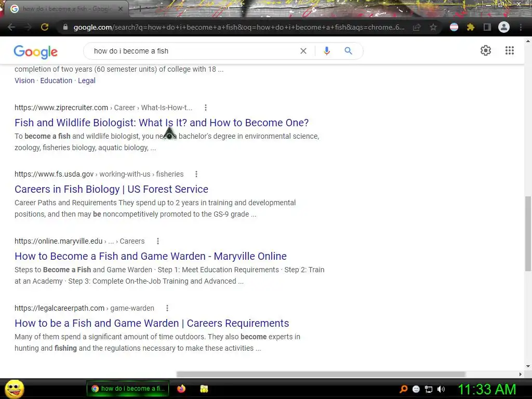
Task: Toggle the browser side panel
Action: (x=487, y=27)
